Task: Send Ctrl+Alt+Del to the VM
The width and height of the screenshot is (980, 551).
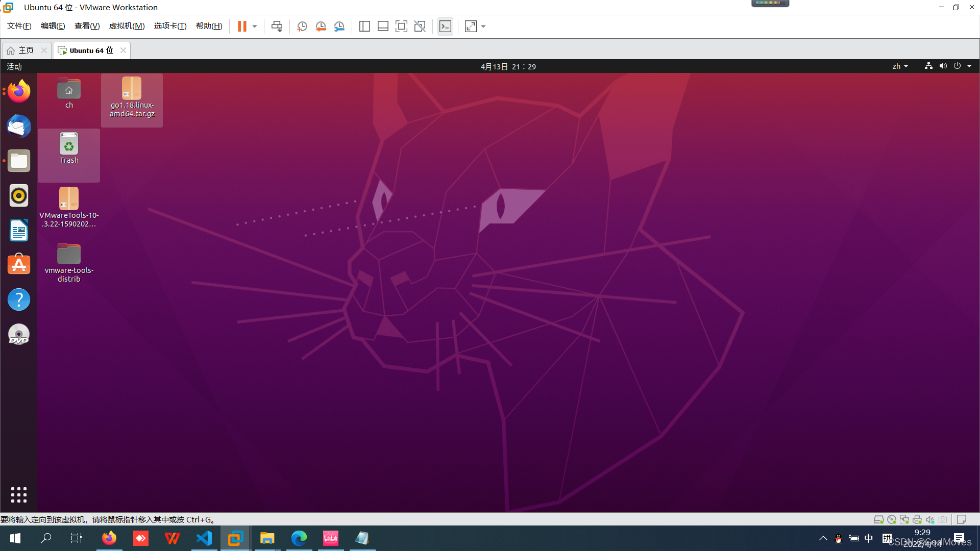Action: click(x=277, y=27)
